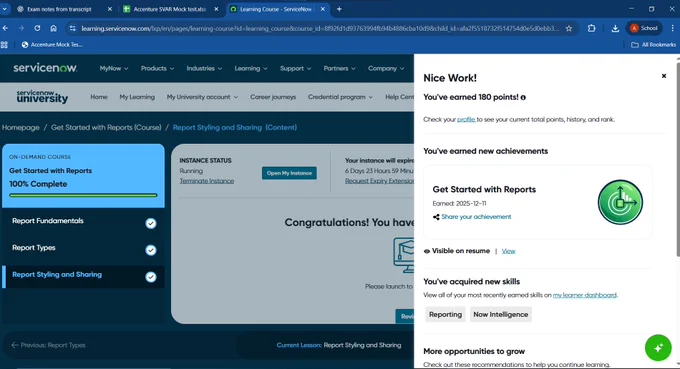Open My Learning menu item
The height and width of the screenshot is (369, 680).
(x=137, y=97)
